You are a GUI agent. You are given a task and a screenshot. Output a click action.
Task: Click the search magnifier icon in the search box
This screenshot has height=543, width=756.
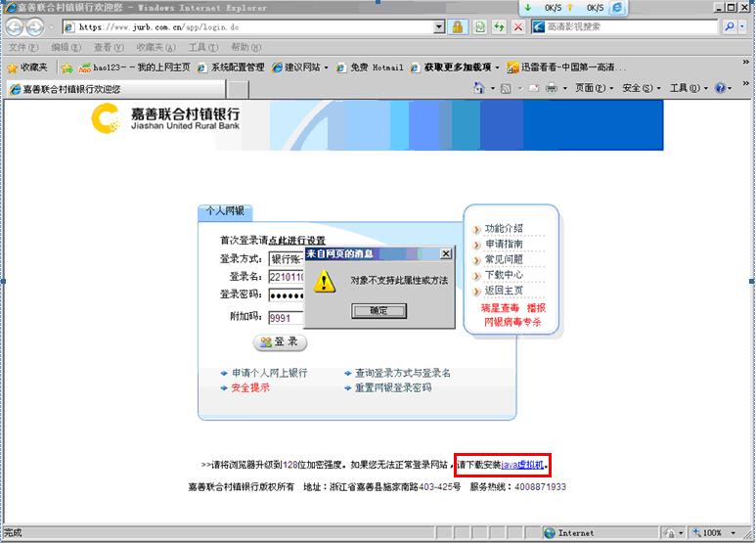730,27
